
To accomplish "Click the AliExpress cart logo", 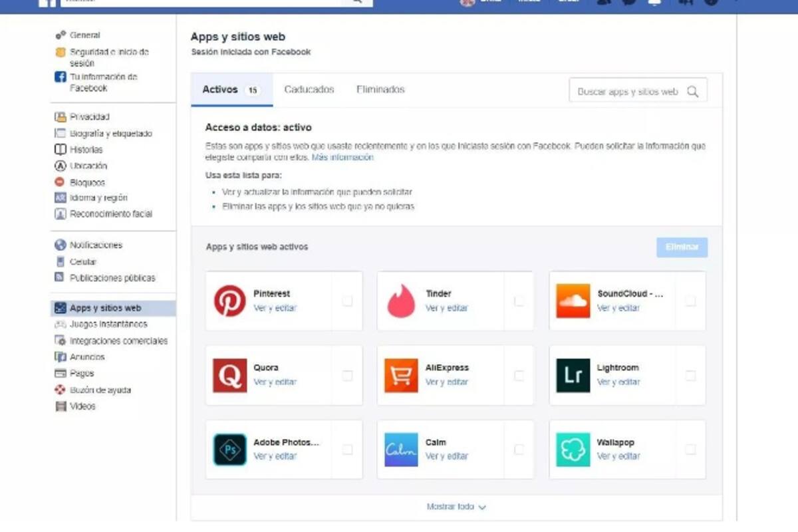I will pos(402,376).
